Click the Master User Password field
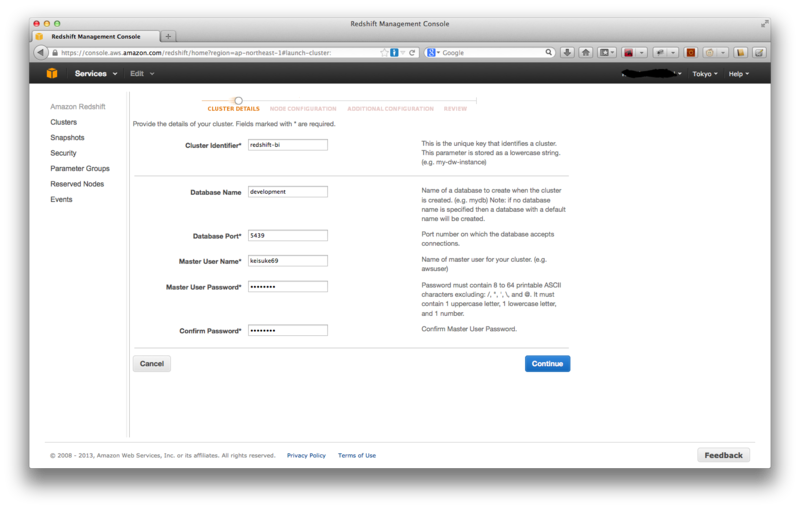Viewport: 800px width, 509px height. click(288, 287)
